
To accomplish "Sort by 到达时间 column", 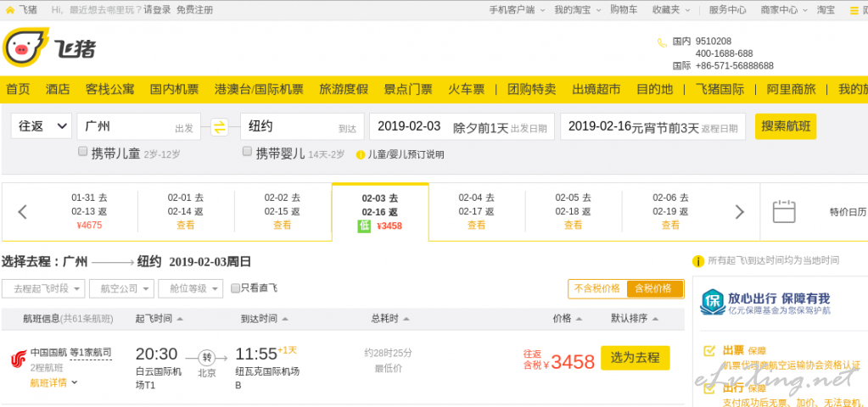I will (265, 319).
